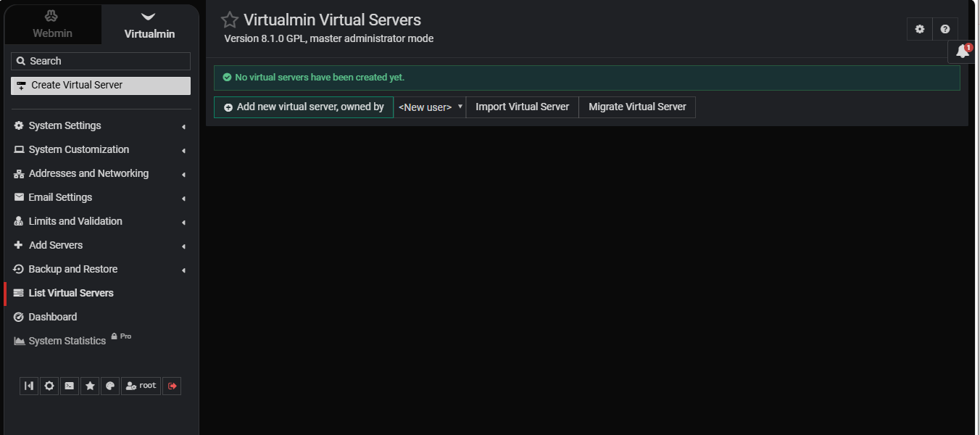The width and height of the screenshot is (980, 435).
Task: Expand System Settings menu
Action: pyautogui.click(x=100, y=125)
